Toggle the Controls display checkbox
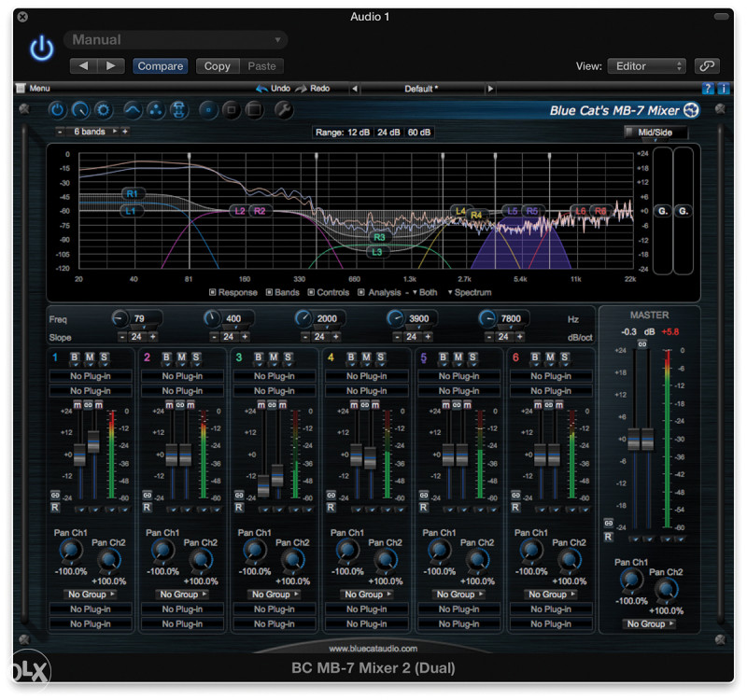The image size is (747, 700). tap(311, 292)
